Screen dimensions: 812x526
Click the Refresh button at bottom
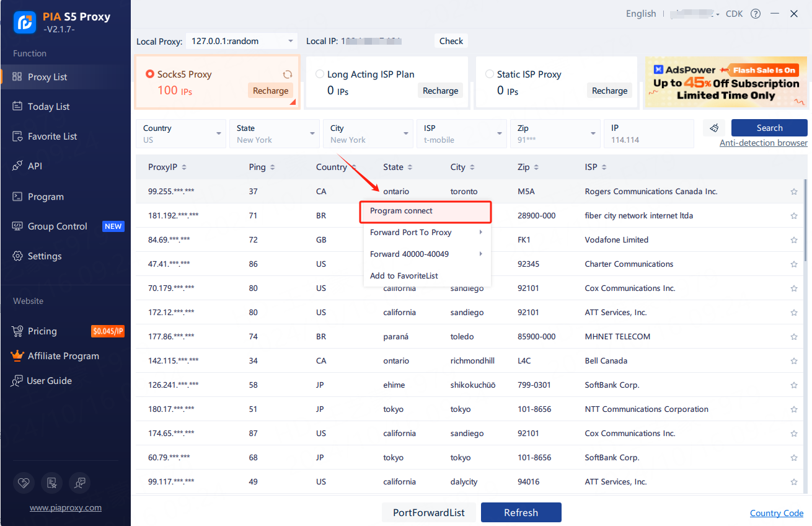(x=521, y=513)
